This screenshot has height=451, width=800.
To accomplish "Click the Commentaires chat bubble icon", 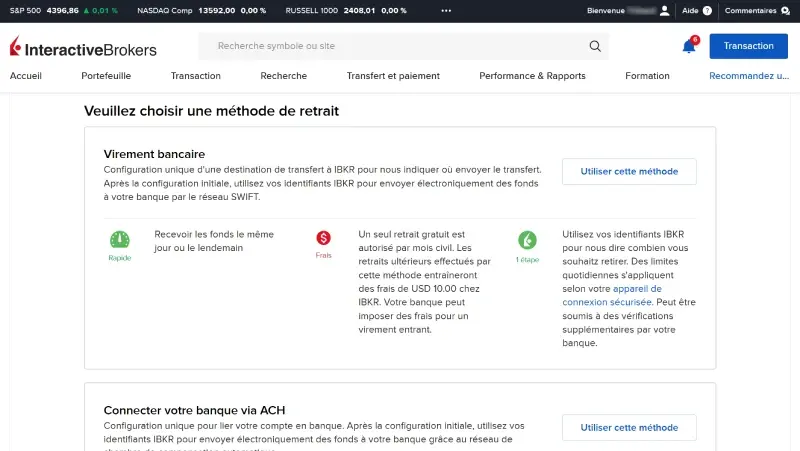I will coord(785,11).
